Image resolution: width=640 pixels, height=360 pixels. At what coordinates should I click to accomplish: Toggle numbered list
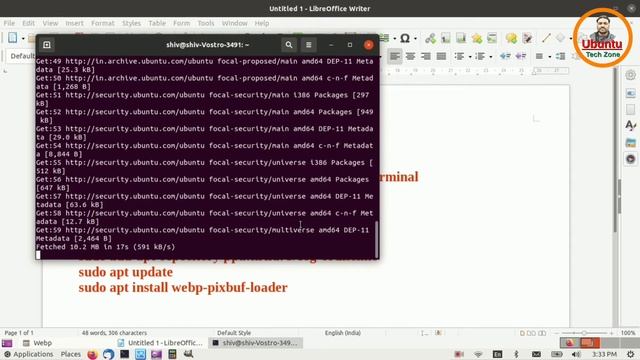click(480, 56)
